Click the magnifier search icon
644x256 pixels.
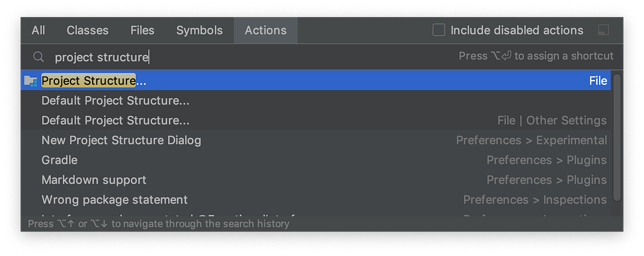tap(38, 57)
